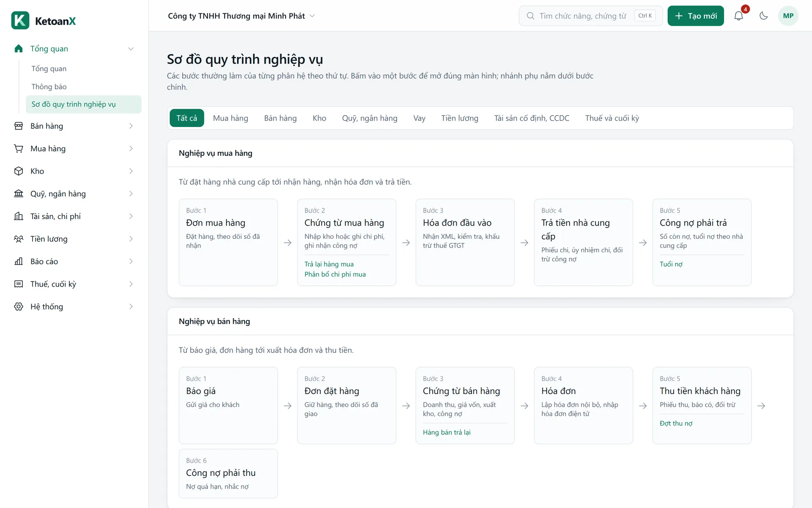Switch to the Thuế và cuối kỳ tab

[x=612, y=118]
